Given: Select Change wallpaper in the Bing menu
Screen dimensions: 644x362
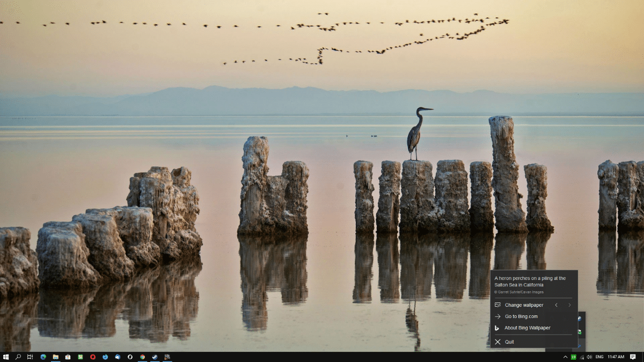Looking at the screenshot, I should coord(523,305).
